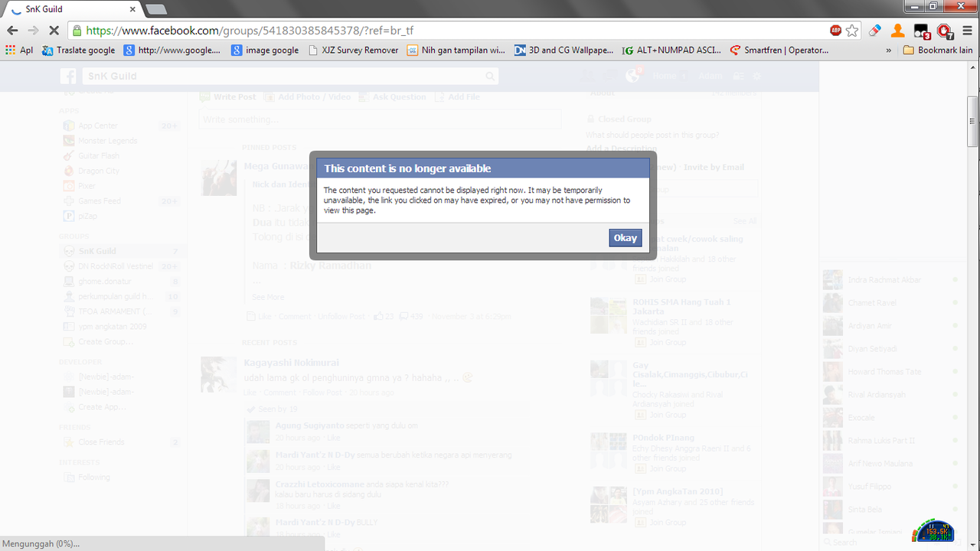This screenshot has width=980, height=551.
Task: Click the browser Forward arrow
Action: (x=33, y=31)
